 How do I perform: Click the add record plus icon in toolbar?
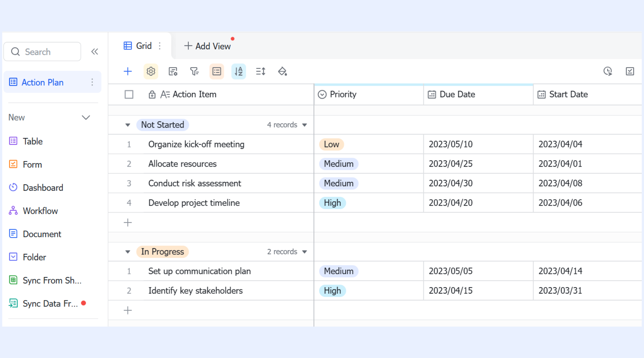click(x=128, y=71)
